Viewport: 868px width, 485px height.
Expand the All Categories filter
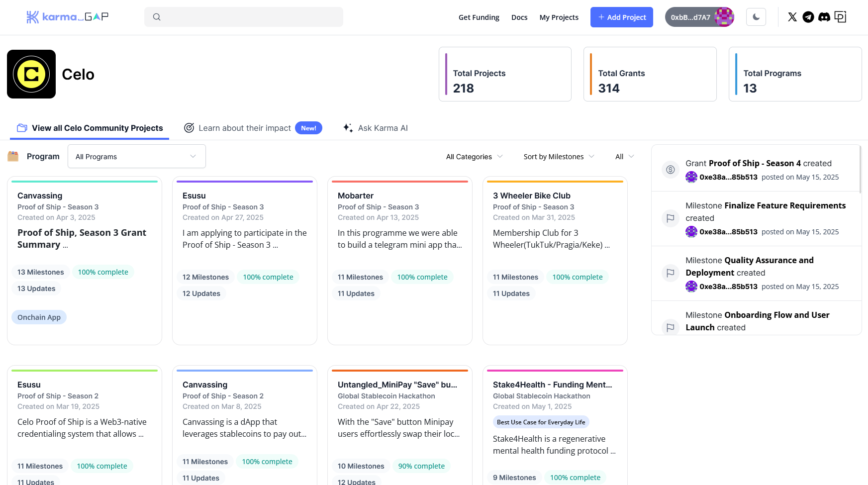coord(474,156)
